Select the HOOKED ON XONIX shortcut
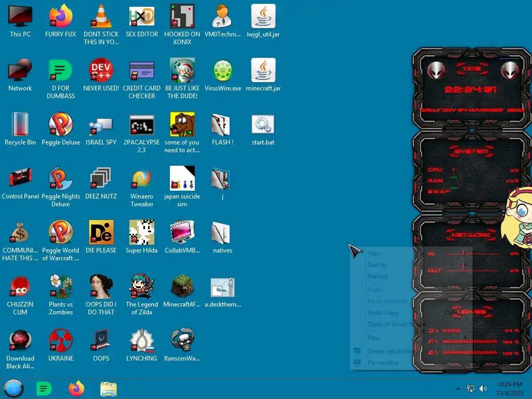 pyautogui.click(x=182, y=25)
